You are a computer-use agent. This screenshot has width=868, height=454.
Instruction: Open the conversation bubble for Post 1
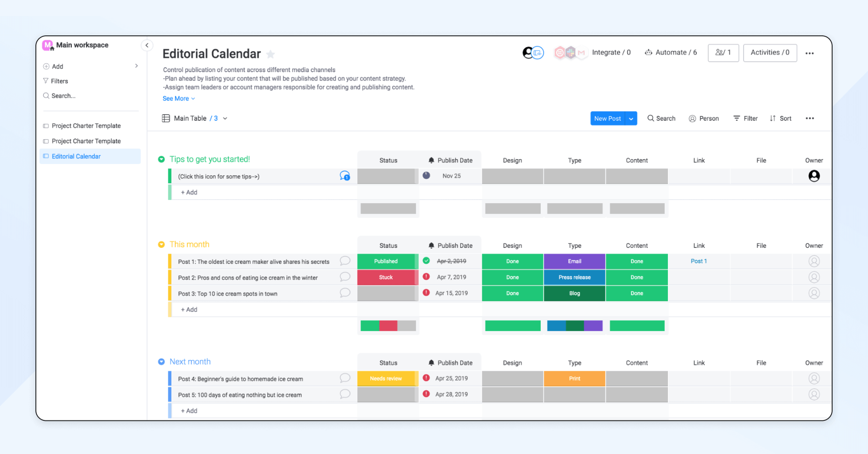(x=345, y=261)
